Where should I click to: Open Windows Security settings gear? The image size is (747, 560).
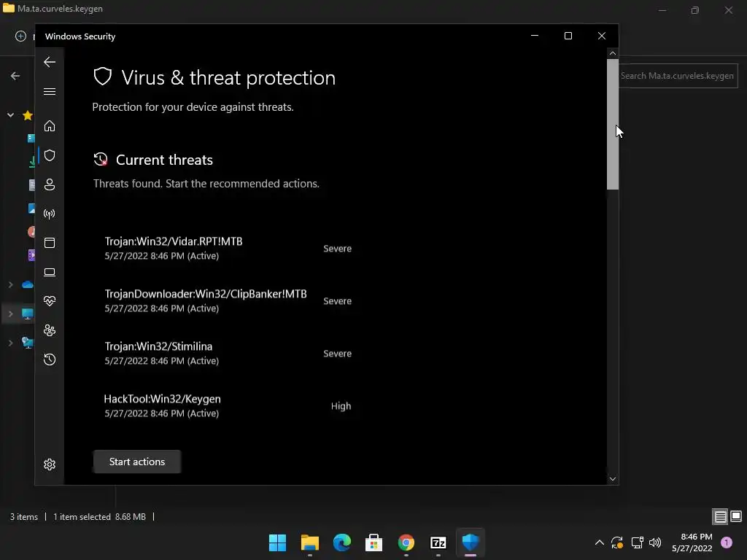click(50, 464)
